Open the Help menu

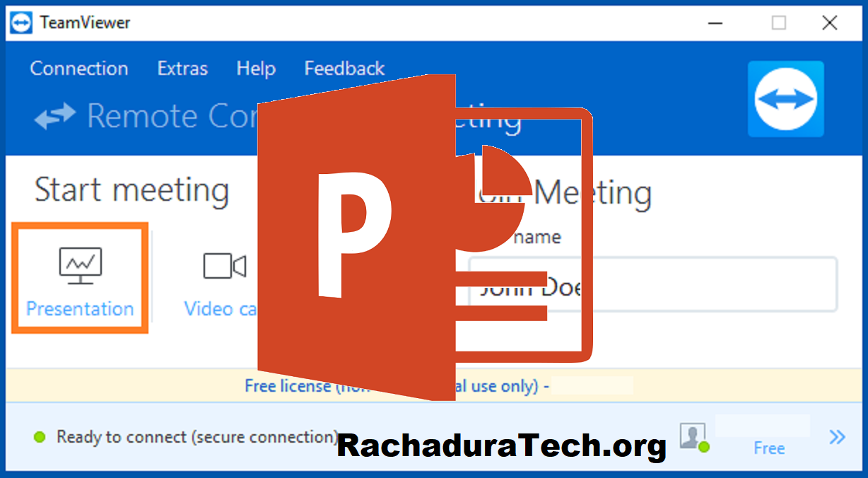[x=256, y=69]
